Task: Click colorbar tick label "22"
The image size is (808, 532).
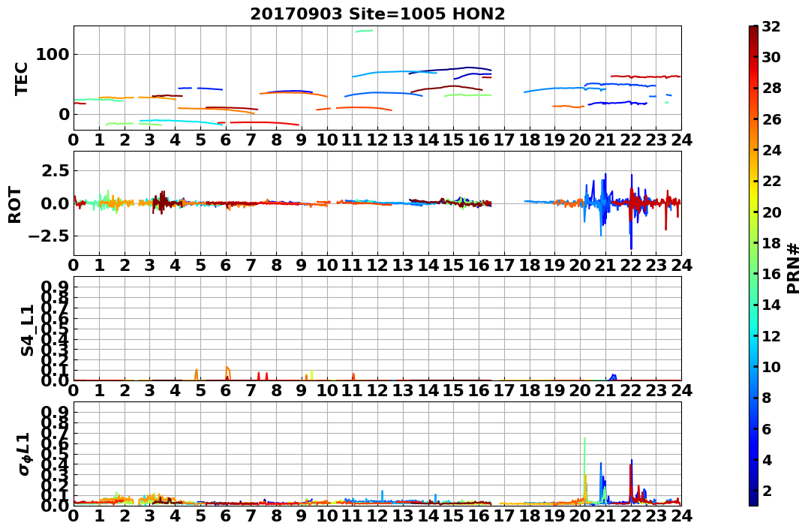Action: tap(770, 181)
